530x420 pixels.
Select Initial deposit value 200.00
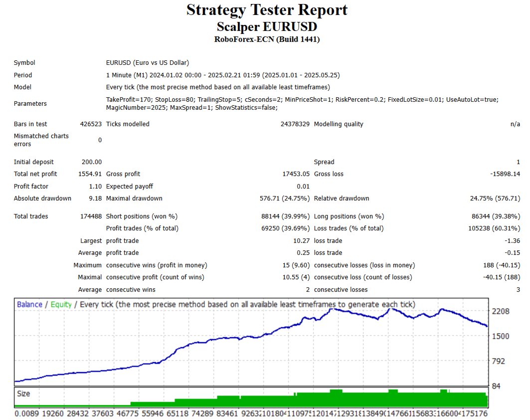pyautogui.click(x=91, y=162)
